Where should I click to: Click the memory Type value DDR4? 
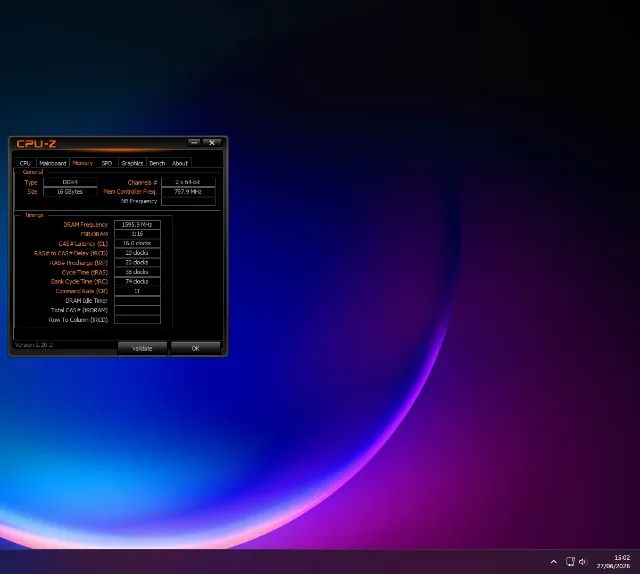(70, 182)
